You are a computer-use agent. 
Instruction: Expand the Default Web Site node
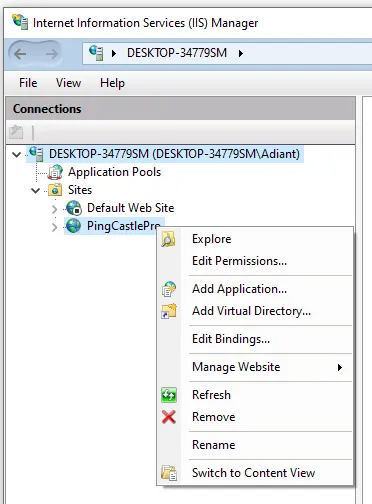[55, 209]
